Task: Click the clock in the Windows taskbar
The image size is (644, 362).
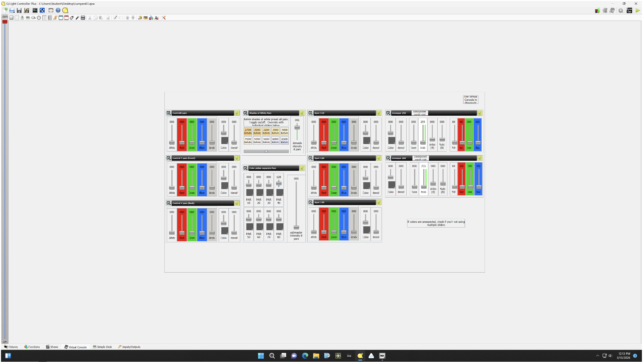Action: tap(624, 355)
